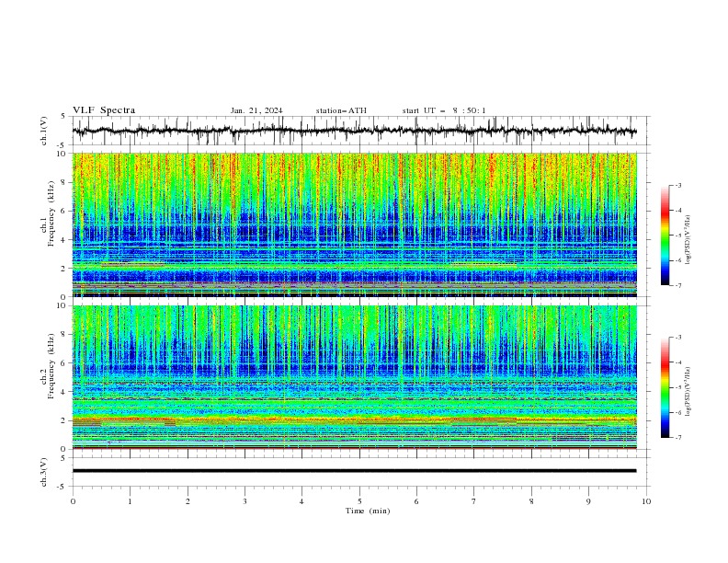Click time axis tick label "6"

[417, 501]
